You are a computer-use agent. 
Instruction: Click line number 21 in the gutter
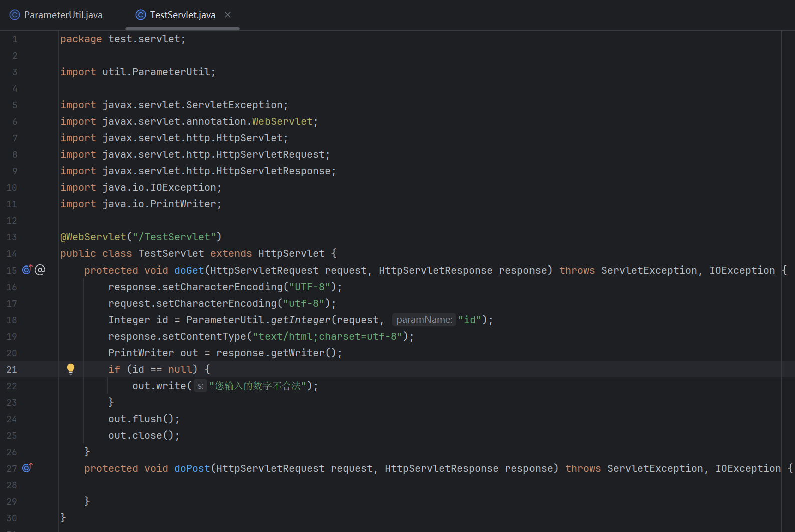[x=12, y=369]
